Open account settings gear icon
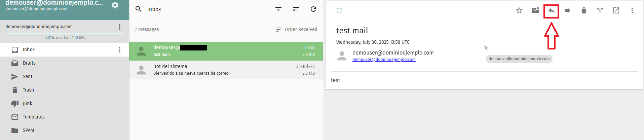The height and width of the screenshot is (140, 644). (x=115, y=5)
